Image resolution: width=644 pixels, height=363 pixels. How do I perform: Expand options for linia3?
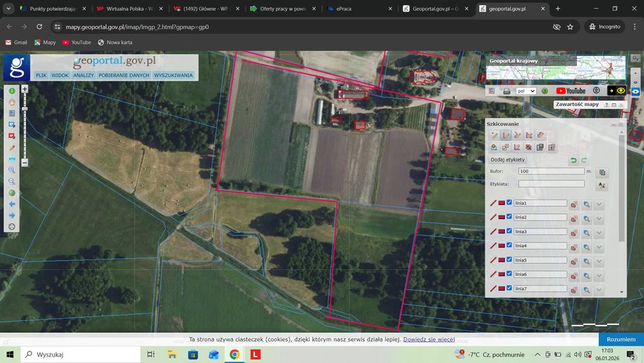click(599, 233)
